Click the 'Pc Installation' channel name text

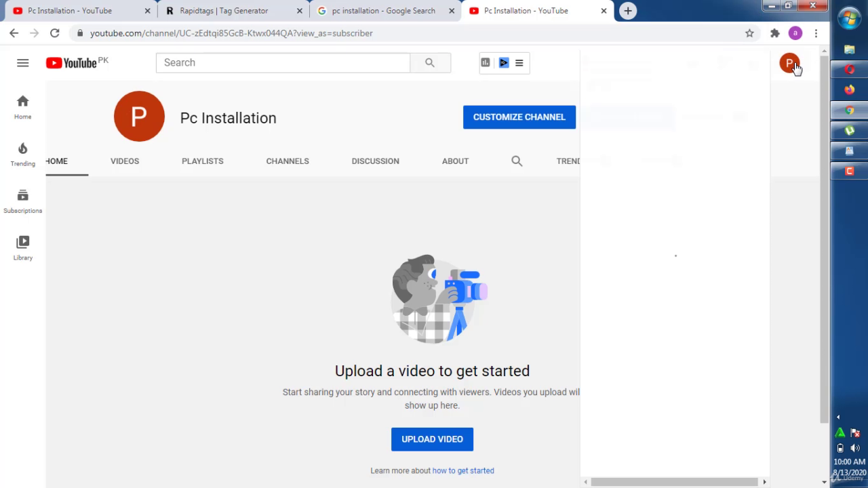pyautogui.click(x=229, y=118)
